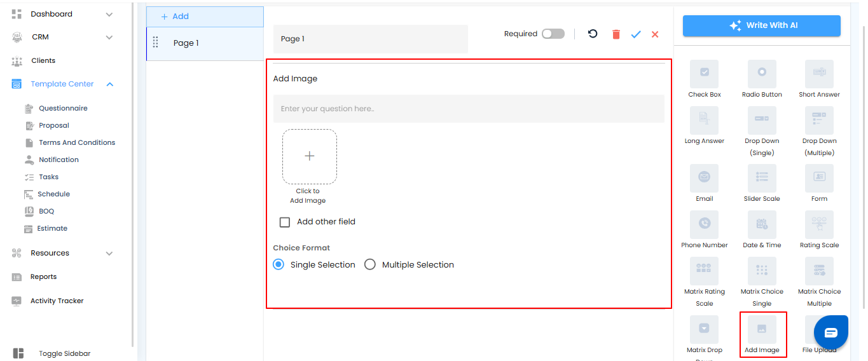The width and height of the screenshot is (868, 361).
Task: Add a Slider Scale field
Action: point(761,178)
